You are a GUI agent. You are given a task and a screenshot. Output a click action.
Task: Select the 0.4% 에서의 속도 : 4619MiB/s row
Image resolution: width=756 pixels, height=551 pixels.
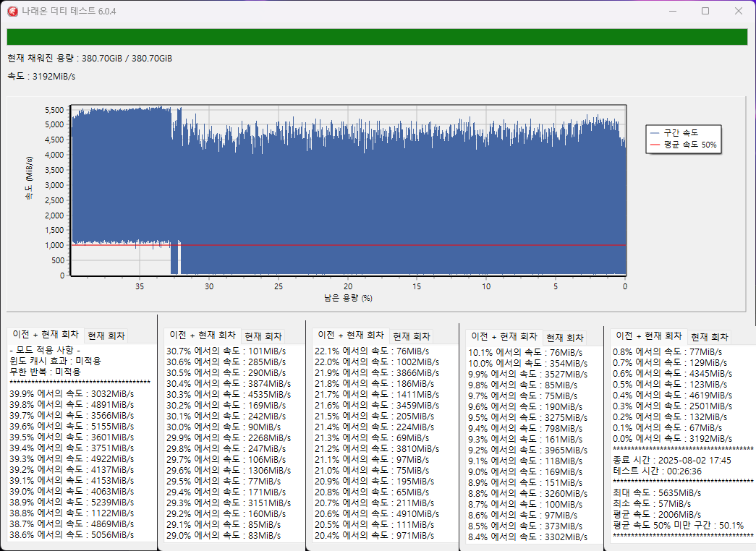click(x=673, y=396)
